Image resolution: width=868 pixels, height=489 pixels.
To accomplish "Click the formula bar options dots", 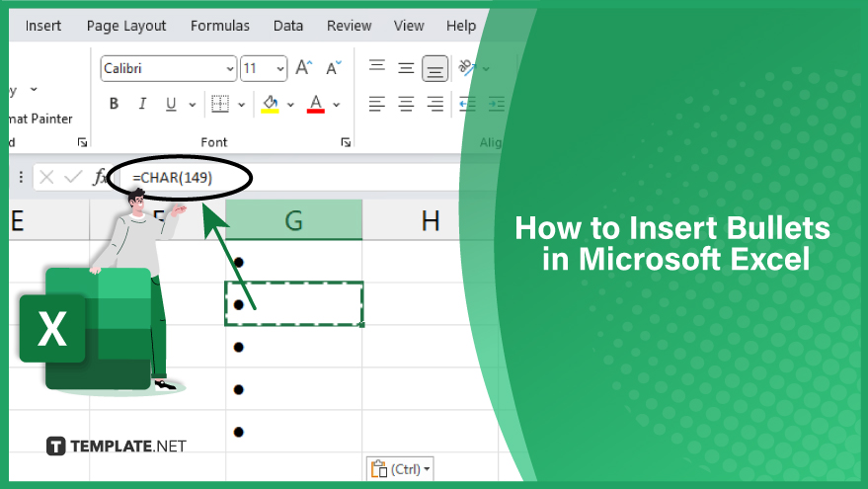I will pyautogui.click(x=21, y=177).
